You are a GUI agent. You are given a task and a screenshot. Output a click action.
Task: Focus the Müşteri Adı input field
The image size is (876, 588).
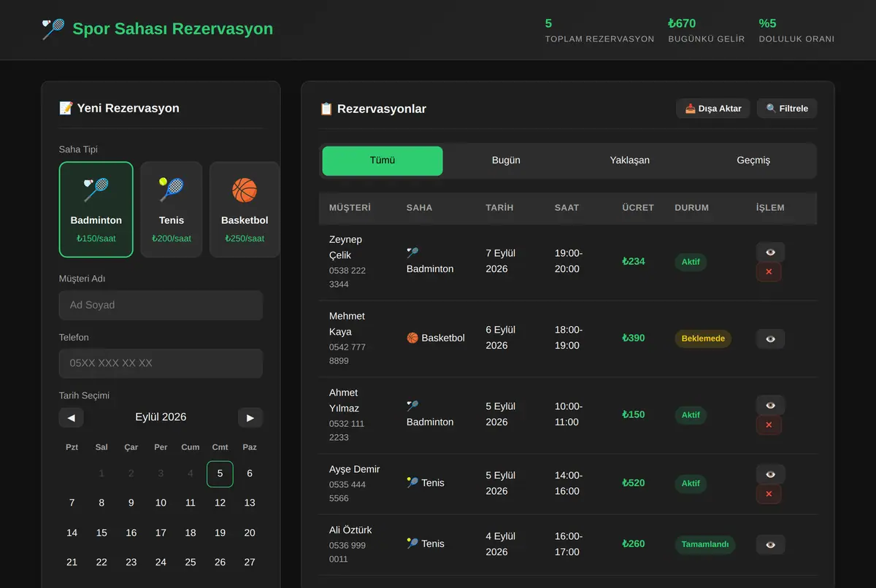point(161,305)
